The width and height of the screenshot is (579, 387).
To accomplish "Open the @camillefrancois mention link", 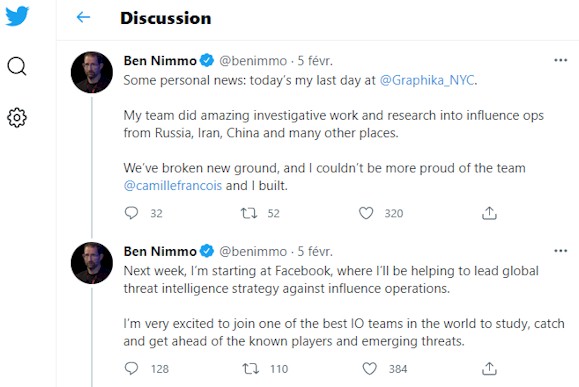I will (x=173, y=185).
